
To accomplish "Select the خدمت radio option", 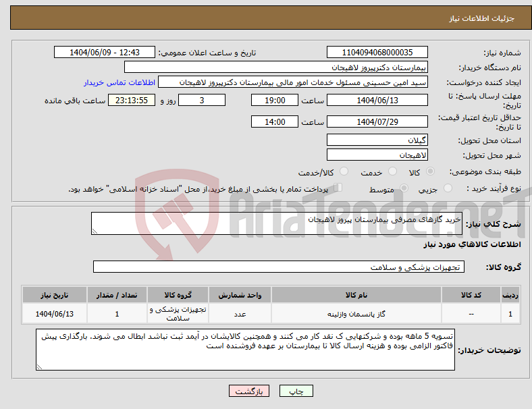I will coord(392,171).
